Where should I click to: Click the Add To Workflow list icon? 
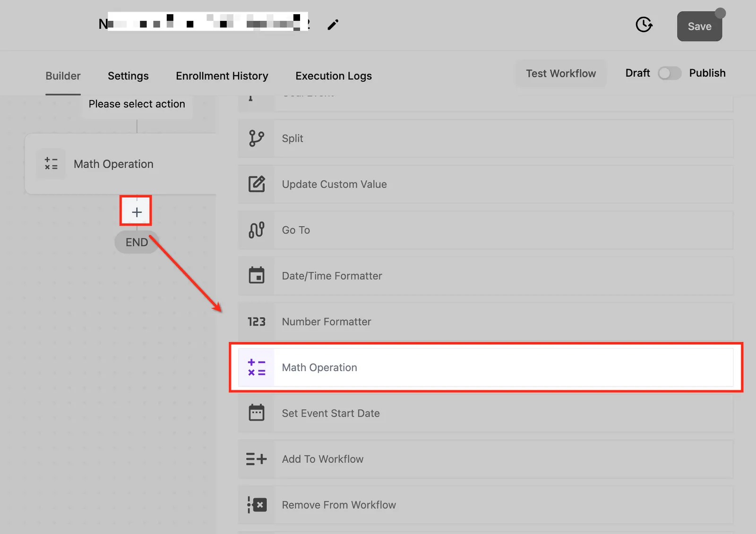pos(257,459)
